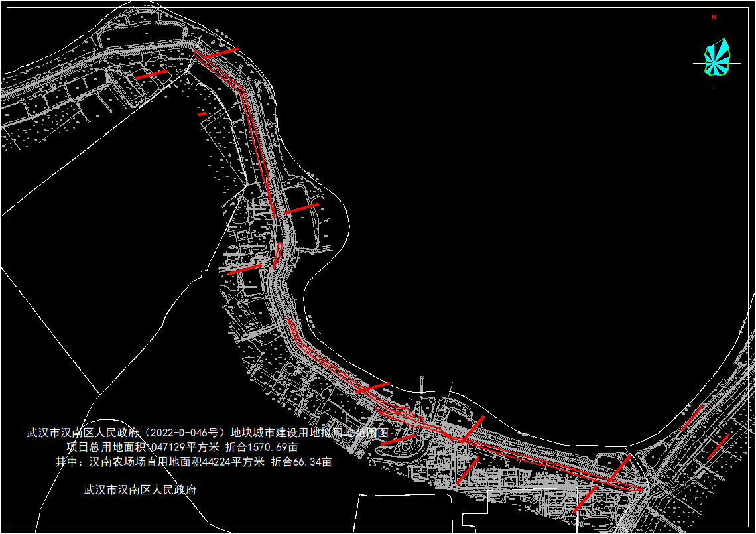Select the text line with 44224平方米

(x=194, y=462)
